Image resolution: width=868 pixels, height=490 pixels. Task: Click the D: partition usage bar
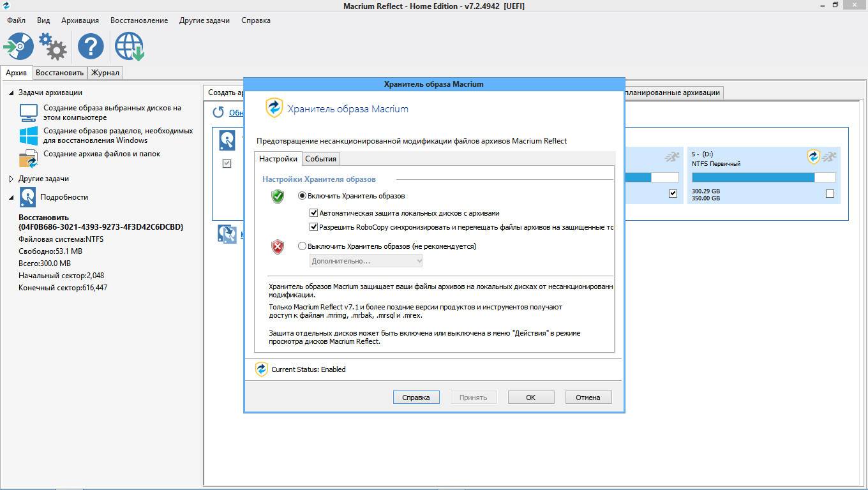(763, 177)
